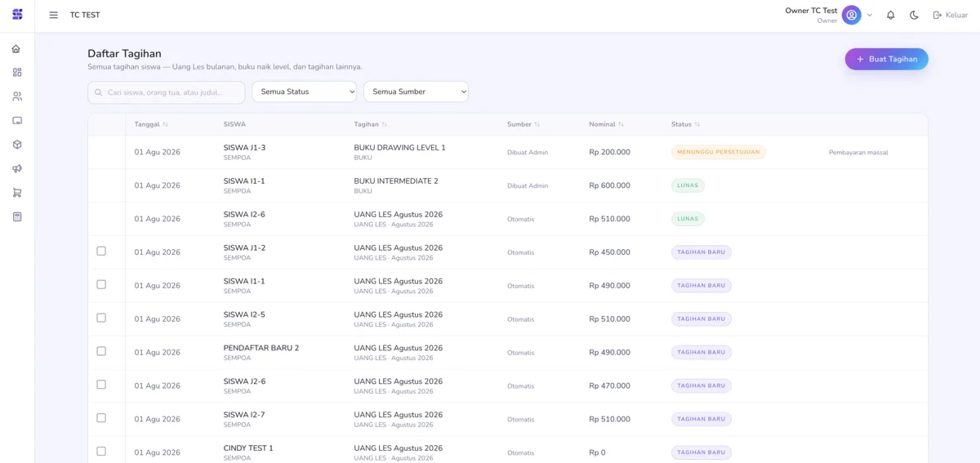The image size is (980, 463).
Task: Click the Rp 600.000 nominal cell
Action: coord(609,186)
